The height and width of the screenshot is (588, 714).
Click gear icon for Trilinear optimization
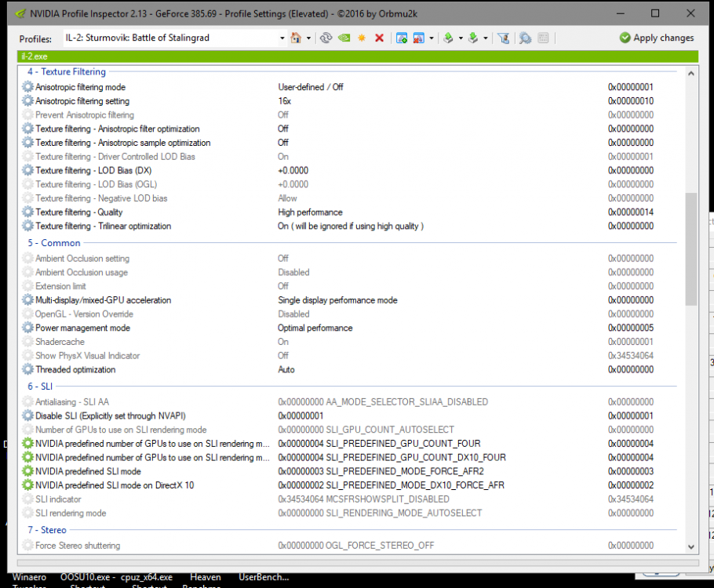pos(27,226)
